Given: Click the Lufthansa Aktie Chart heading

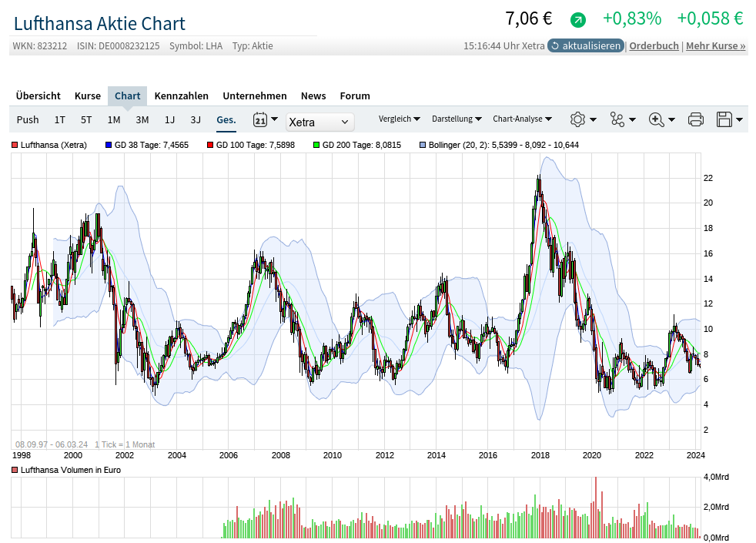Looking at the screenshot, I should tap(99, 23).
